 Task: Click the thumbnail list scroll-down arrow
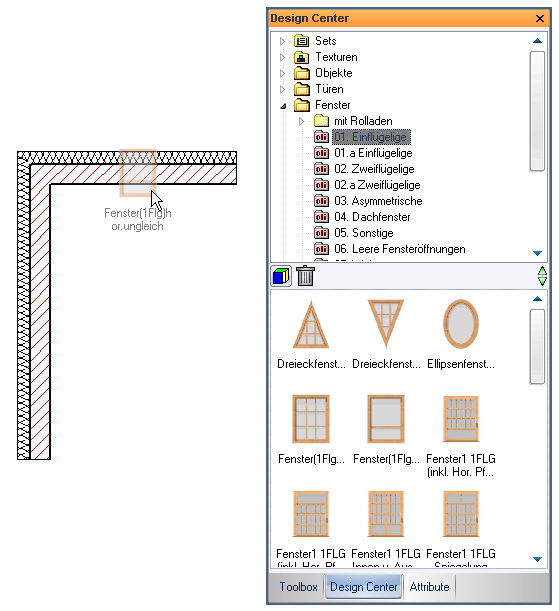click(x=537, y=560)
